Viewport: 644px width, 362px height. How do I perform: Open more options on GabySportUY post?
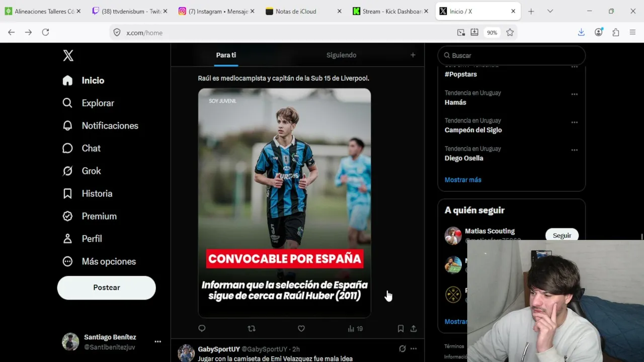[x=414, y=348]
